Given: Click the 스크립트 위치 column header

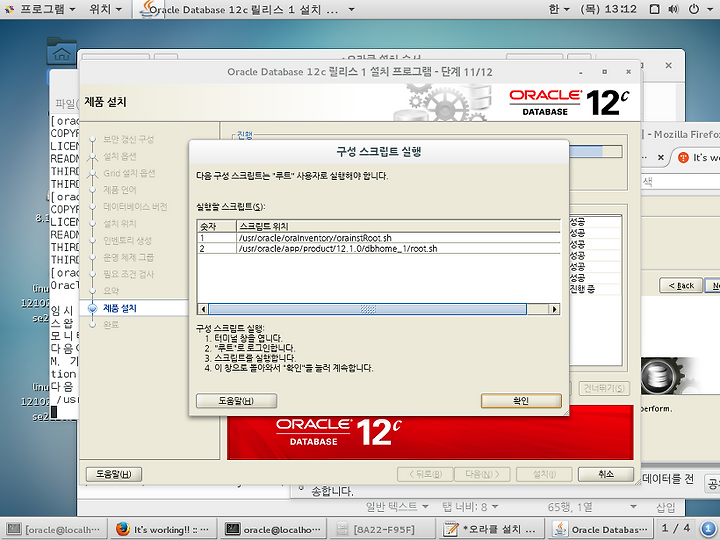Looking at the screenshot, I should (399, 226).
